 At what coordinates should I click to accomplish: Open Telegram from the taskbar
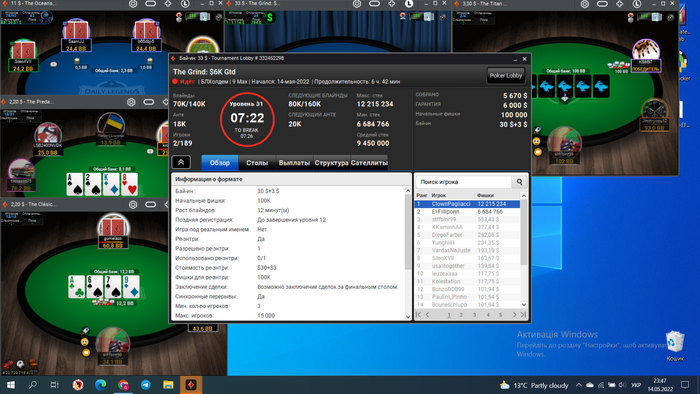click(146, 385)
